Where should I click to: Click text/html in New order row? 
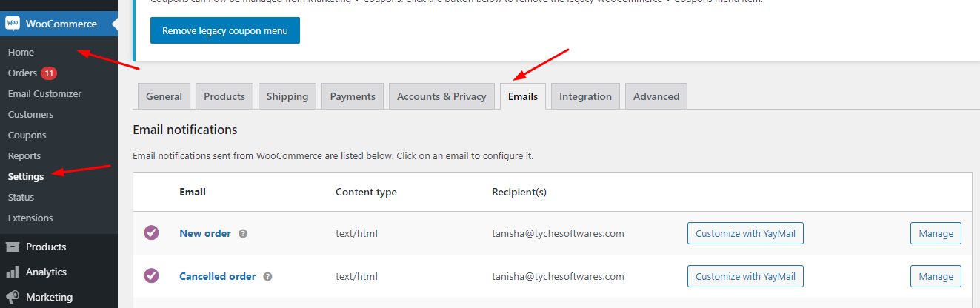(356, 233)
